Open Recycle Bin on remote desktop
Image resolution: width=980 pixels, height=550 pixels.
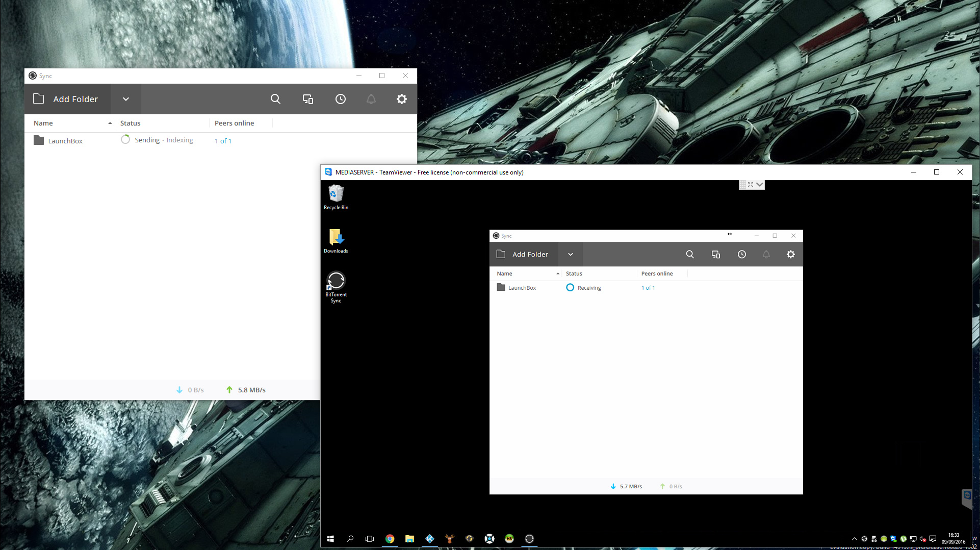336,197
